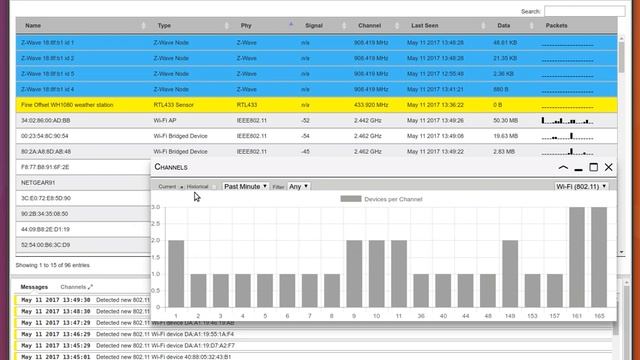Viewport: 640px width, 360px height.
Task: Click the chart bar for channel 10
Action: tap(376, 273)
